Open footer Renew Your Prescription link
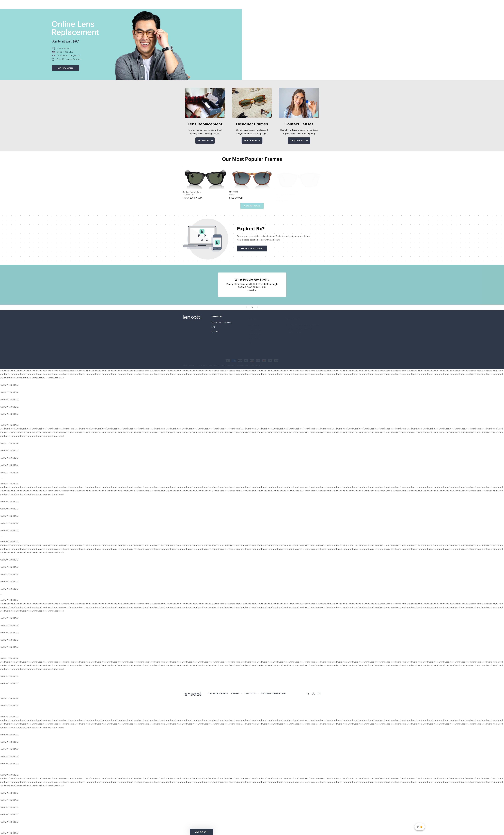This screenshot has height=835, width=504. (222, 322)
